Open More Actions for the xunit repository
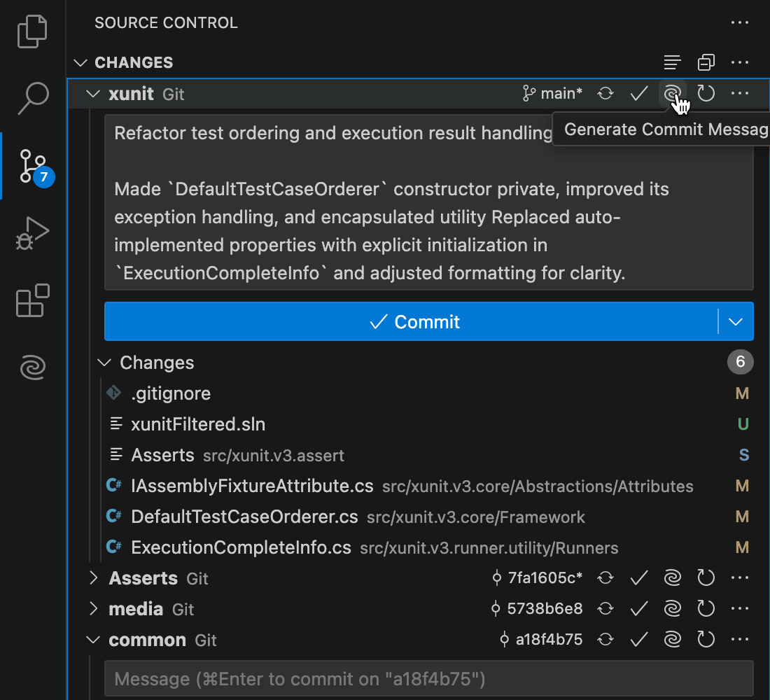 click(740, 93)
